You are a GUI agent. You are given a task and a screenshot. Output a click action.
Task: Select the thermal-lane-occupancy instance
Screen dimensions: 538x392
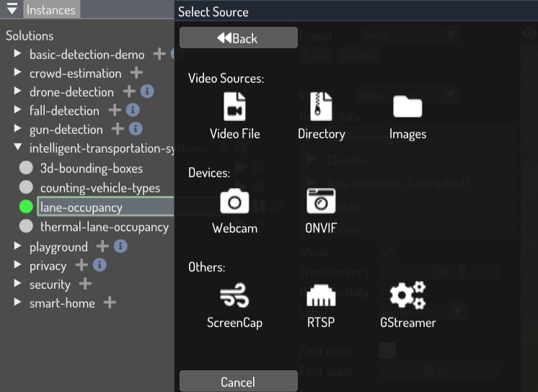(x=105, y=227)
